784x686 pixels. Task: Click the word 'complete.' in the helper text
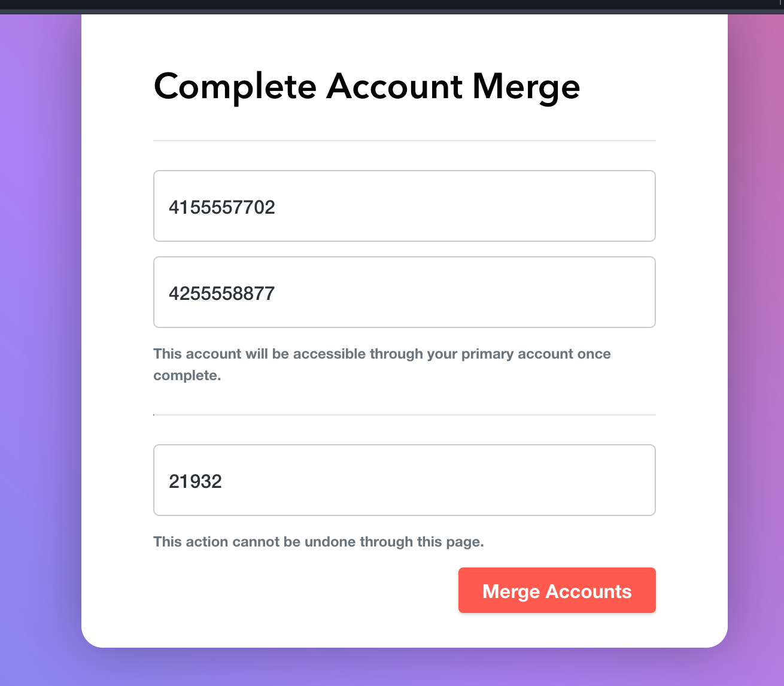click(187, 376)
